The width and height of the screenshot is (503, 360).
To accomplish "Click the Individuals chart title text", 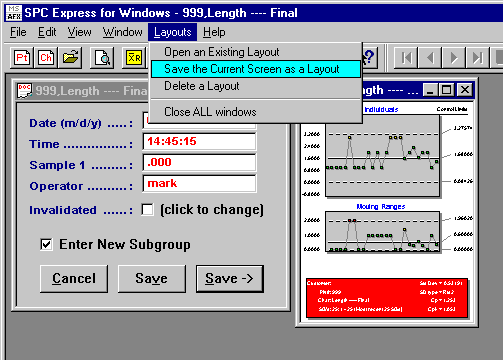I will [x=381, y=109].
